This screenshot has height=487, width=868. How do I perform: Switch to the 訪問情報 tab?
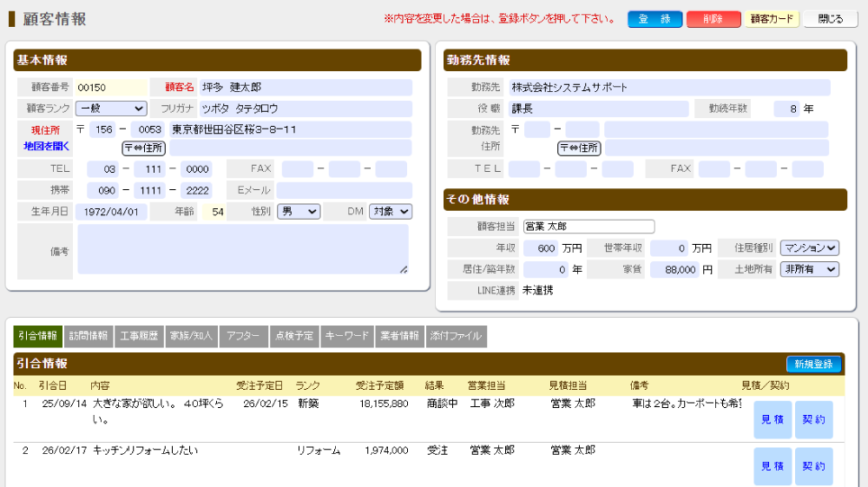click(89, 336)
